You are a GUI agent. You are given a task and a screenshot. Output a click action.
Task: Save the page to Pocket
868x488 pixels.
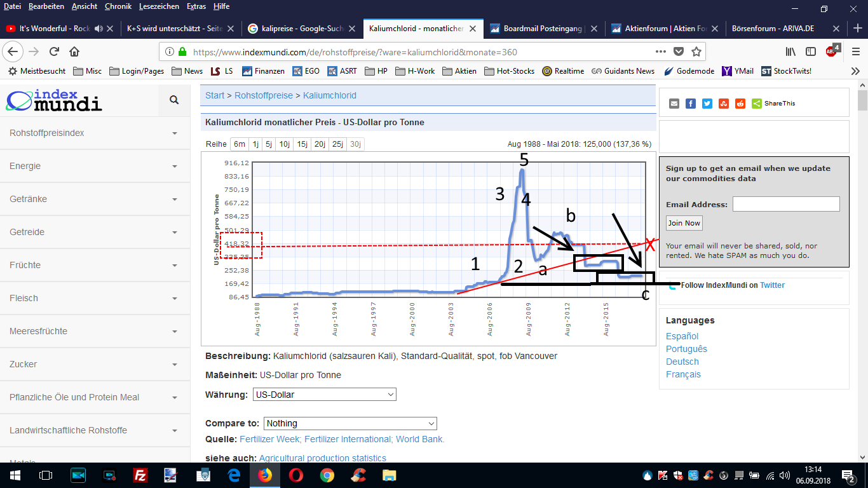[679, 51]
